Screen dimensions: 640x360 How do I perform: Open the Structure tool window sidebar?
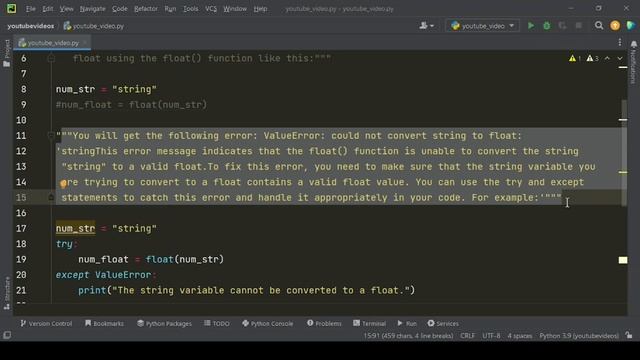[7, 293]
